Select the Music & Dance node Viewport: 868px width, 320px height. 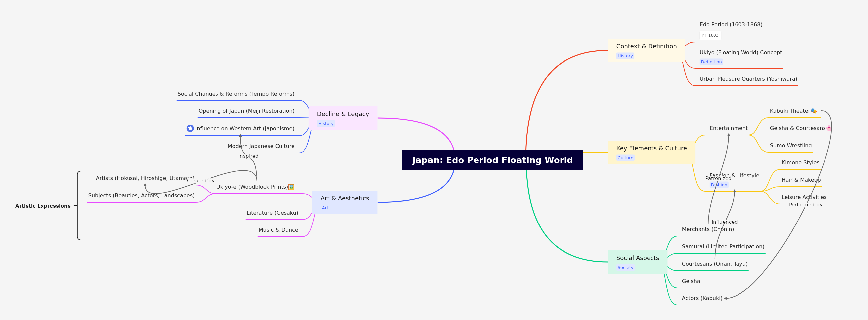click(278, 230)
